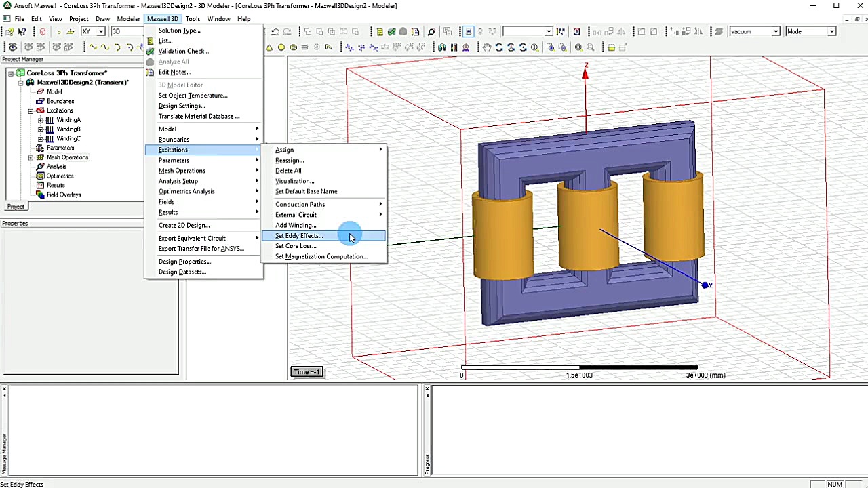Switch to the Project tab below tree
The image size is (868, 488).
pyautogui.click(x=16, y=207)
